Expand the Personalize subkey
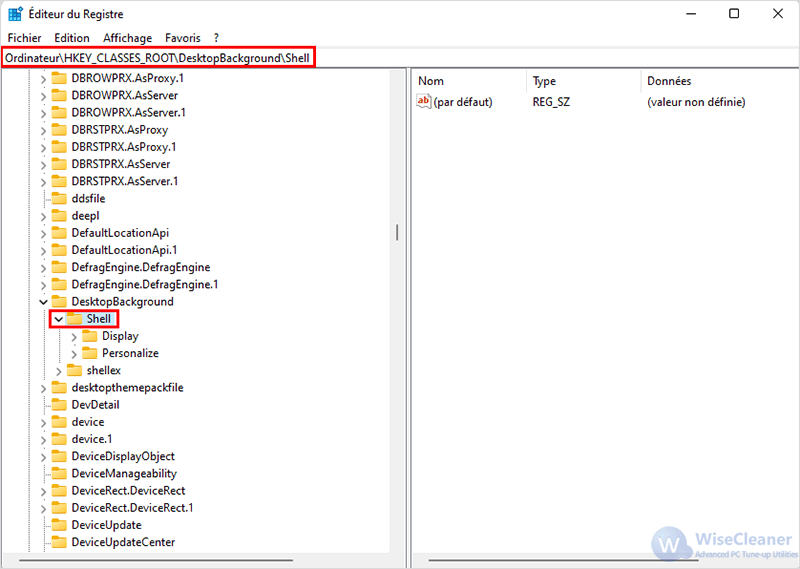The height and width of the screenshot is (569, 800). [74, 354]
